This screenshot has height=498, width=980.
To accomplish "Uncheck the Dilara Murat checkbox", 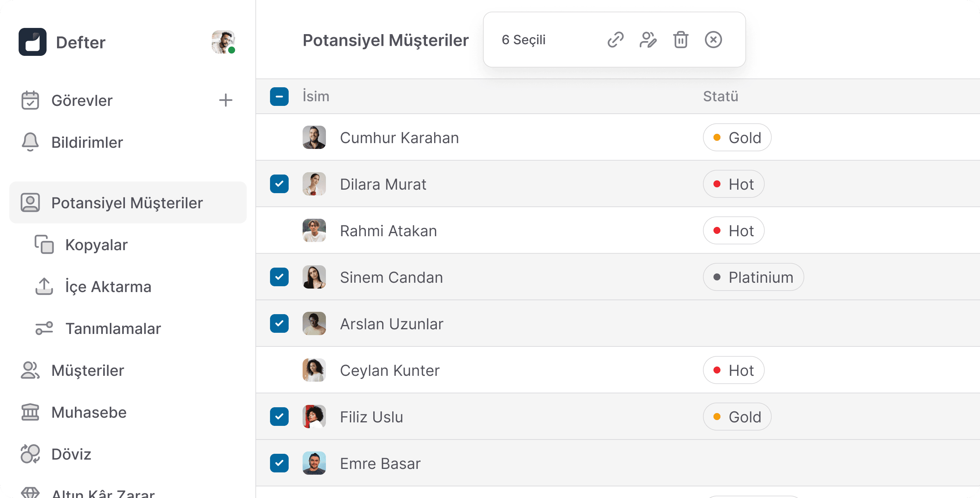I will pos(279,184).
